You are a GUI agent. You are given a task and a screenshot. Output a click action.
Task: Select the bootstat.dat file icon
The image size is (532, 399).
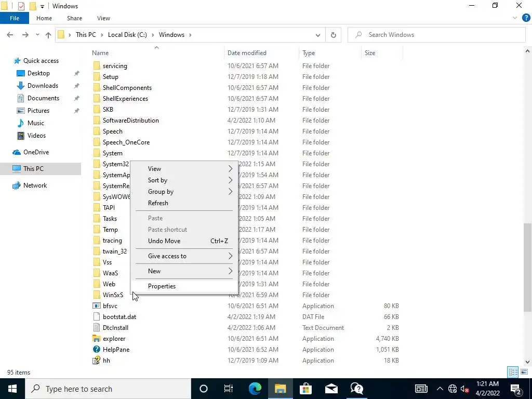[97, 316]
